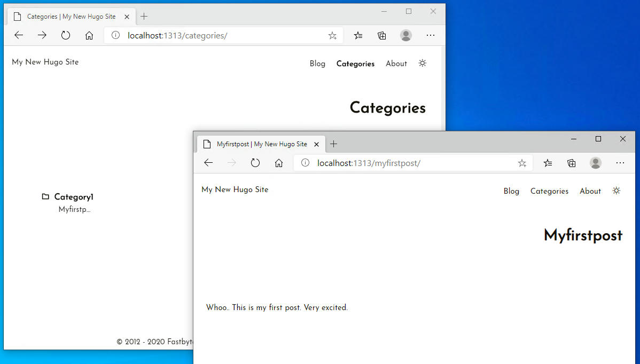Click the site info shield icon in the address bar
This screenshot has height=364, width=640.
point(305,163)
